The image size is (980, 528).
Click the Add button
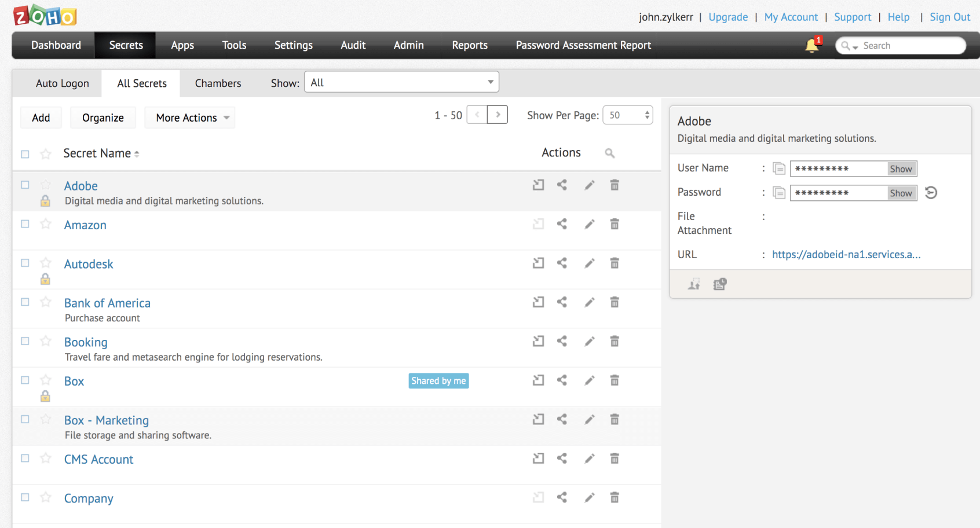[41, 118]
